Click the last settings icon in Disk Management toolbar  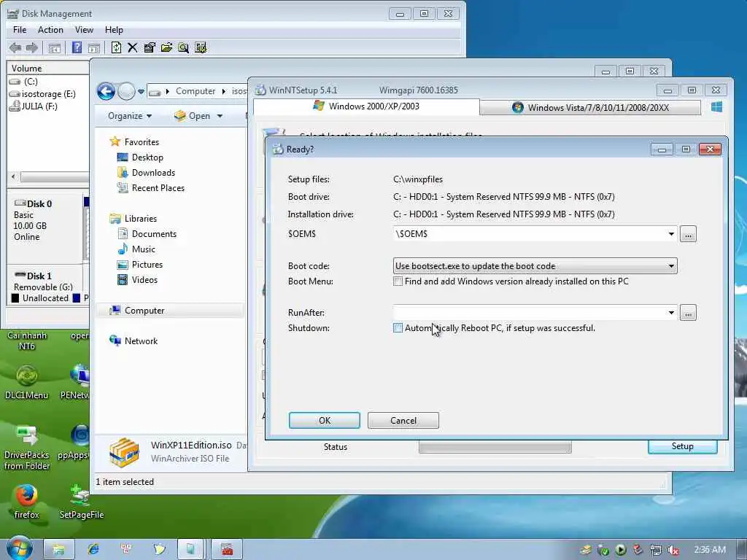(201, 47)
